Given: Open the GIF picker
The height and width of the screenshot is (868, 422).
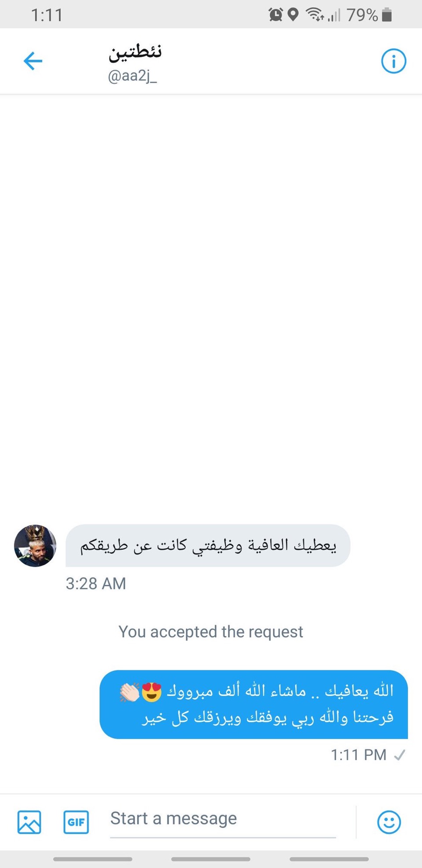Looking at the screenshot, I should tap(76, 822).
